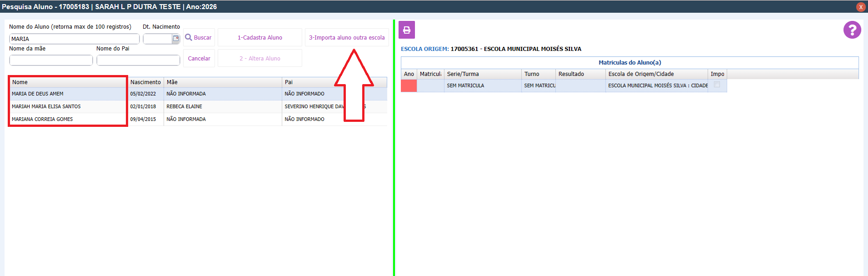
Task: Focus the Nome do Aluno field
Action: 74,39
